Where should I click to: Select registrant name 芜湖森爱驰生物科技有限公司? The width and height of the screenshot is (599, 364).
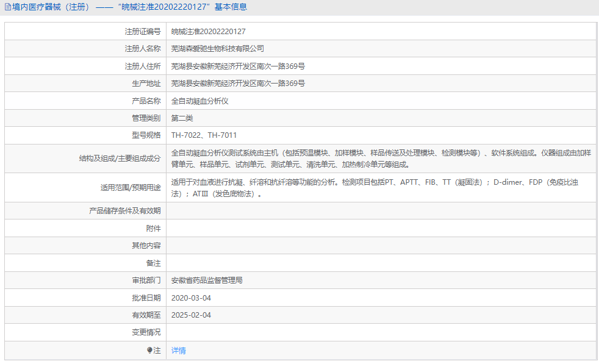217,49
